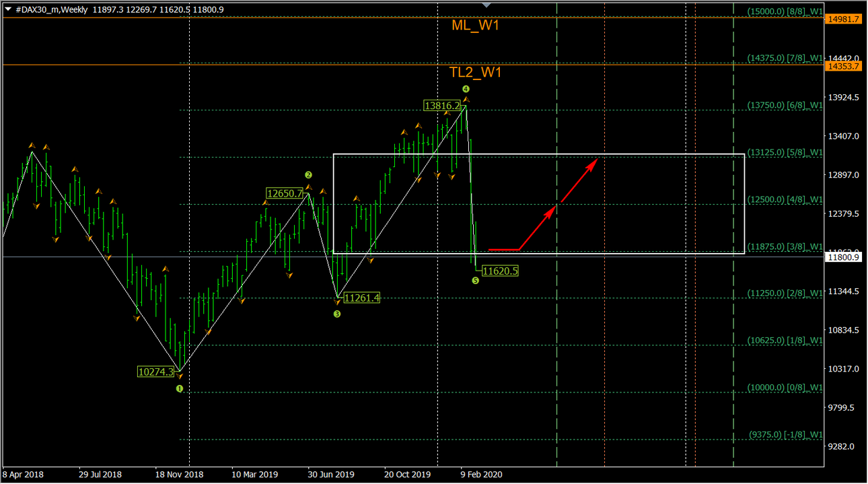Select the (12500.0) [4/8]_W1 level label
This screenshot has height=484, width=868.
coord(786,199)
